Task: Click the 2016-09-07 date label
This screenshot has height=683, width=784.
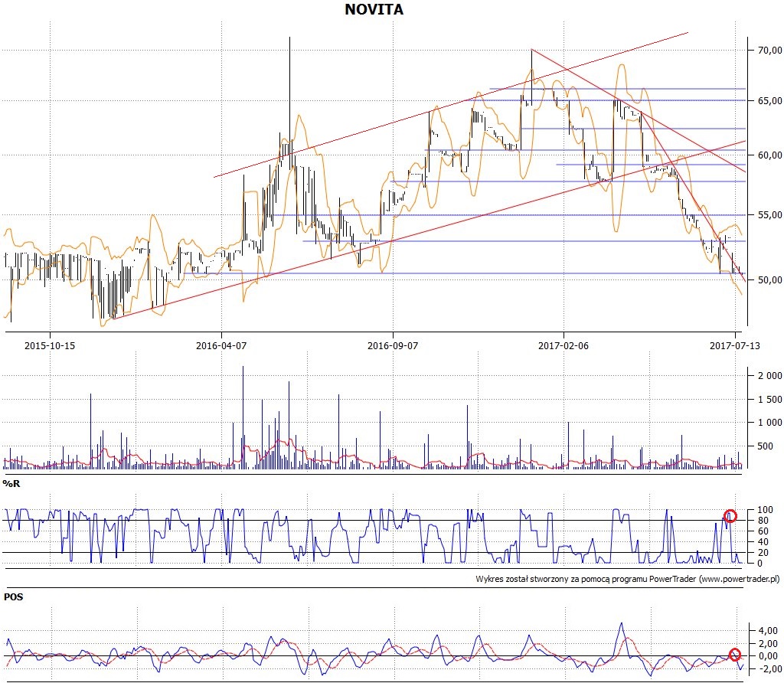Action: click(x=393, y=345)
